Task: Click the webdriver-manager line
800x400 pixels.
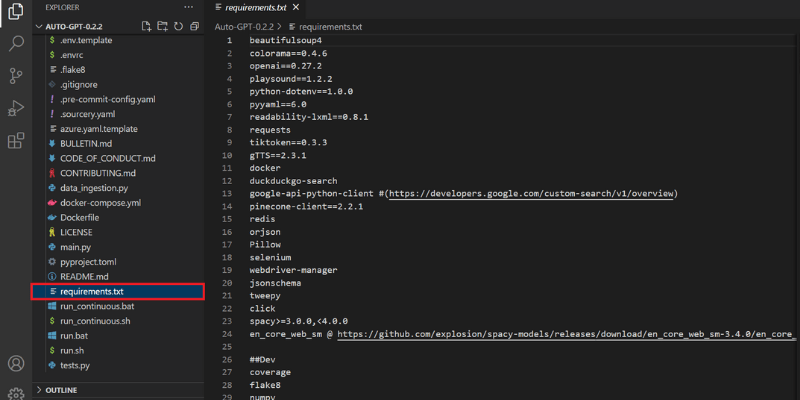Action: pyautogui.click(x=293, y=270)
